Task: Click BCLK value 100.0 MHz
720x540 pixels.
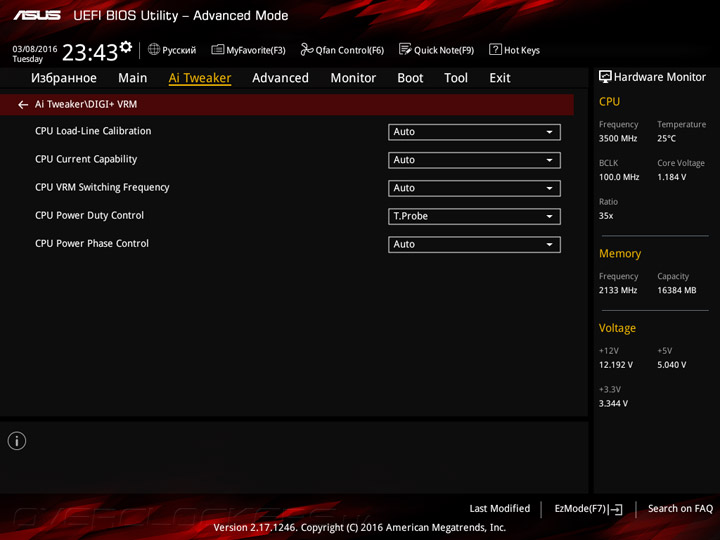Action: coord(619,177)
